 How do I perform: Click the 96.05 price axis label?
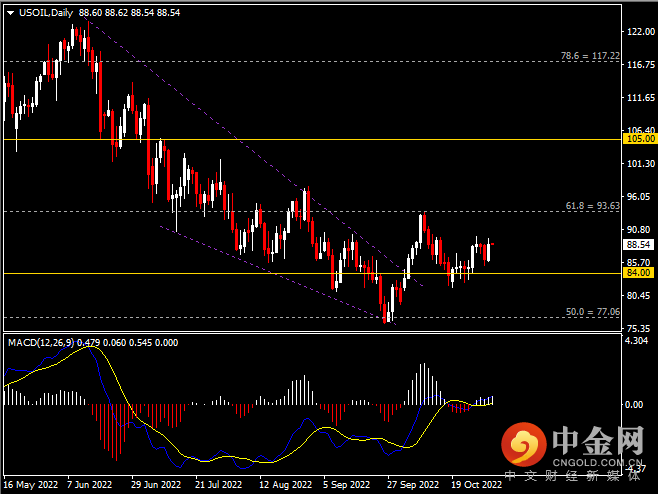click(637, 196)
